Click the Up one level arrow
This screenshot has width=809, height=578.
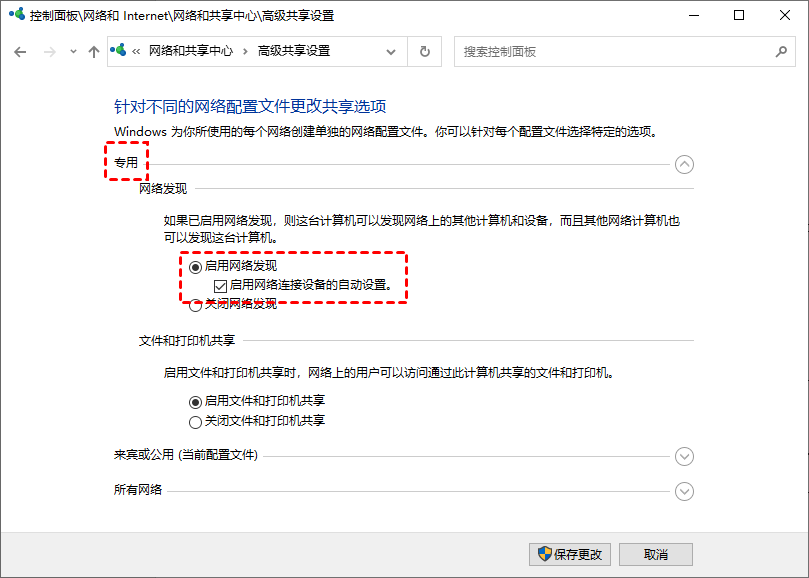[94, 51]
